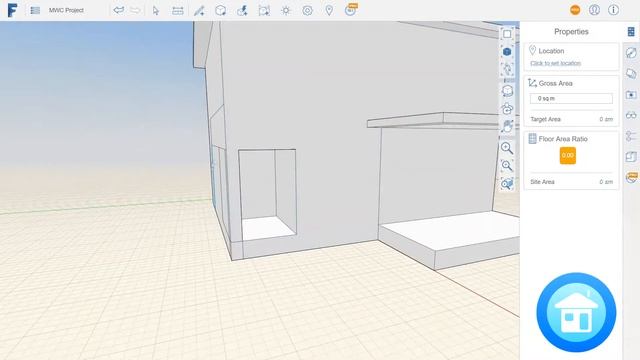Screen dimensions: 640x360
Task: Click the orange badge in header
Action: [575, 10]
